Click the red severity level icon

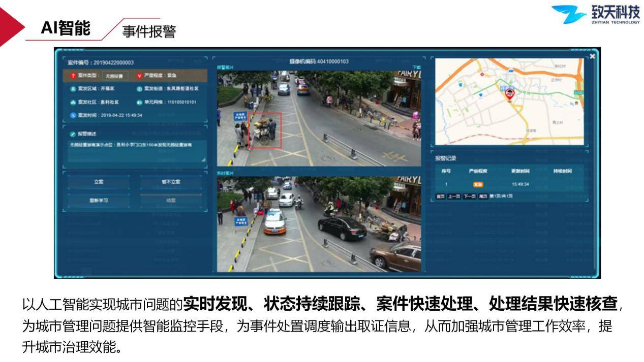pyautogui.click(x=139, y=76)
